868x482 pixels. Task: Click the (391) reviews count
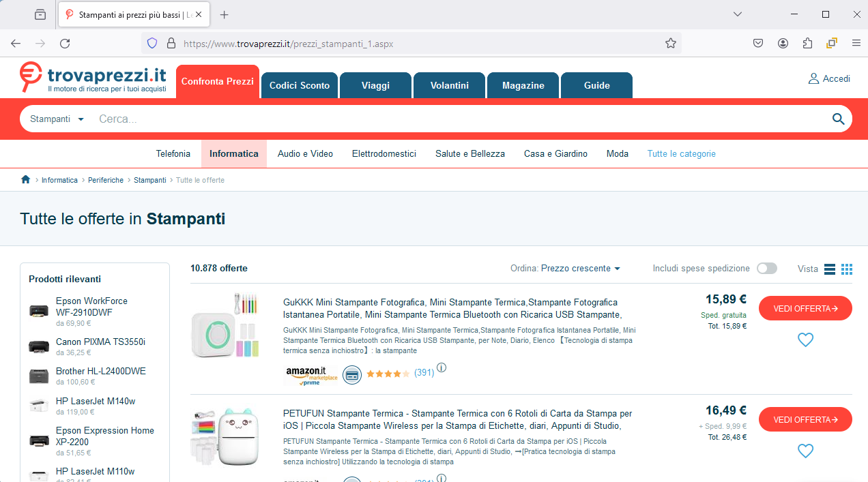[x=424, y=373]
